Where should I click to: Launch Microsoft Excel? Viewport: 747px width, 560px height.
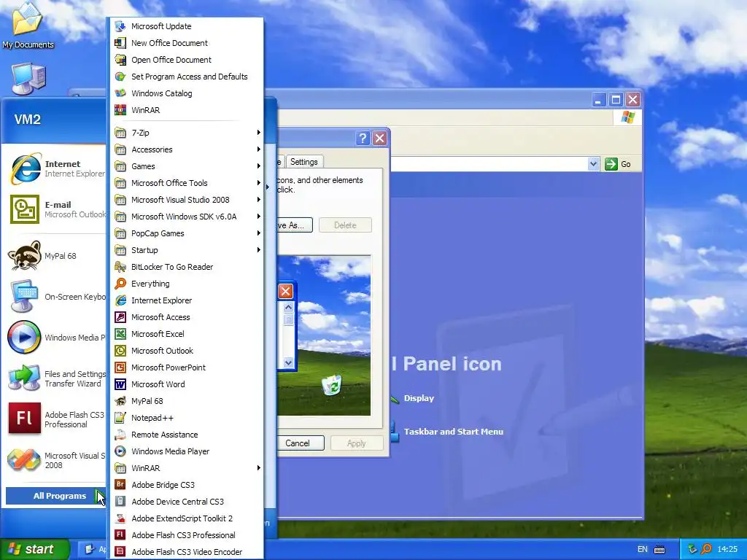(x=187, y=334)
